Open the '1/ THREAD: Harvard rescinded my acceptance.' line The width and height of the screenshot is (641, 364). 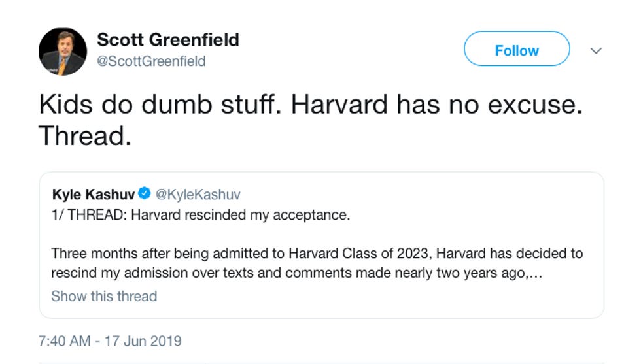point(201,214)
